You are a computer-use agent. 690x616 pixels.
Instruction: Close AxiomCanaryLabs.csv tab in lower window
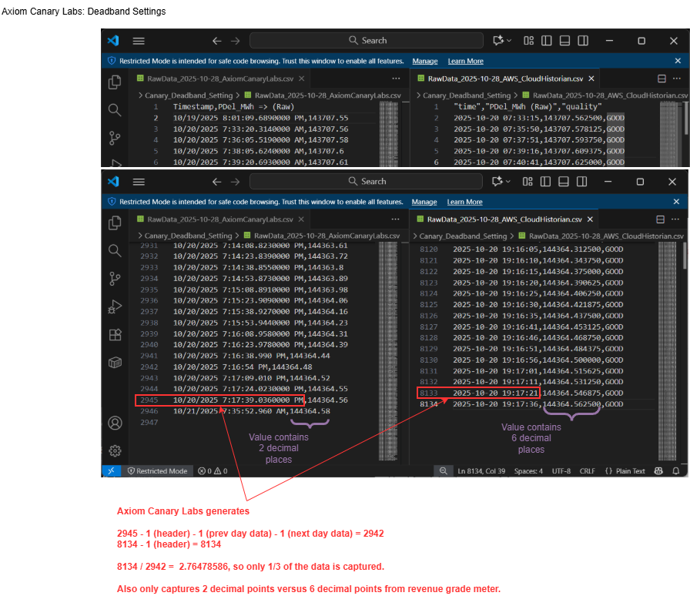click(301, 219)
